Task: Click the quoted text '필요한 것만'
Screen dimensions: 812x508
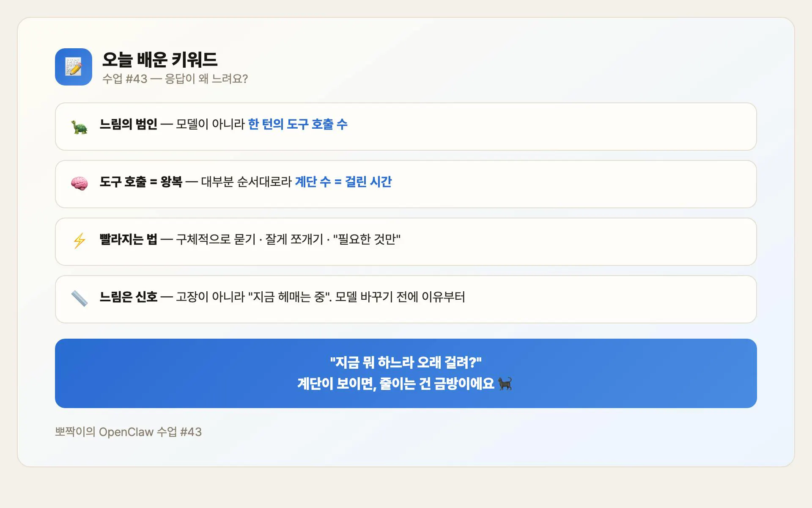Action: click(367, 239)
